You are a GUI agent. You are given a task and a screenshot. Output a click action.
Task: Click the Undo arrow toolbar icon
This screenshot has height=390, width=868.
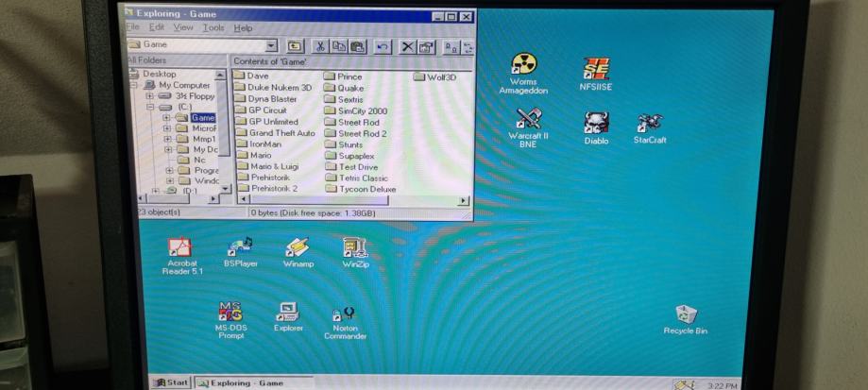tap(383, 47)
